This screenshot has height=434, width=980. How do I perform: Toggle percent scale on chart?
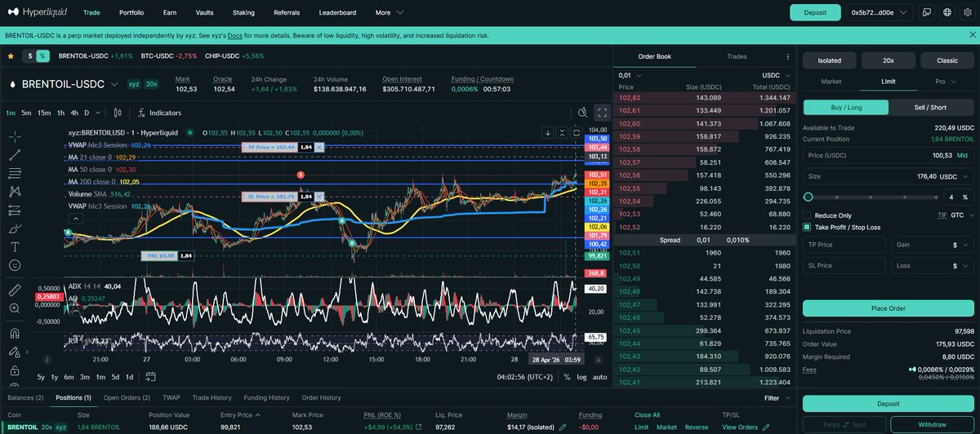point(567,377)
